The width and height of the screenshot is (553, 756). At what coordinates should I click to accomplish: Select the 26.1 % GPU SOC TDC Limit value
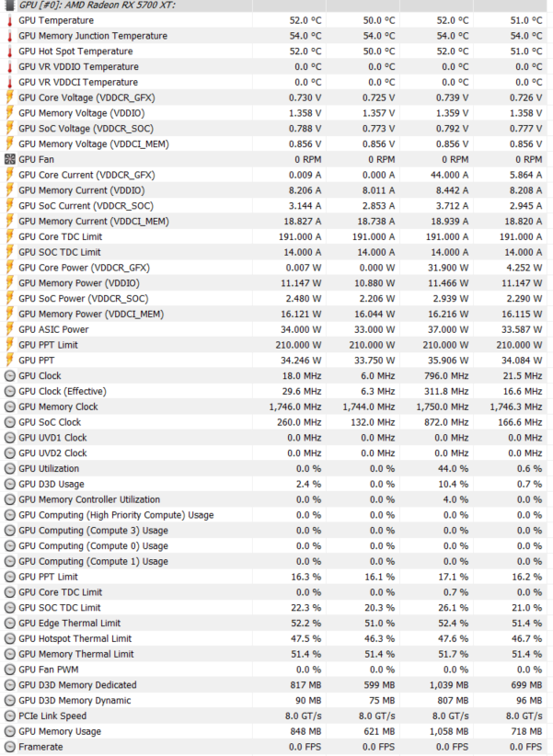pos(454,608)
